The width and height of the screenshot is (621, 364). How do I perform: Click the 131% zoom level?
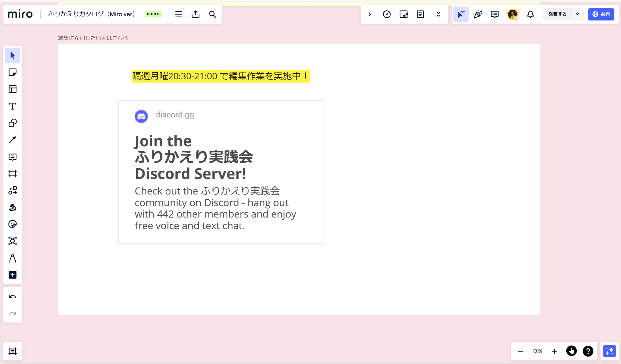point(537,351)
